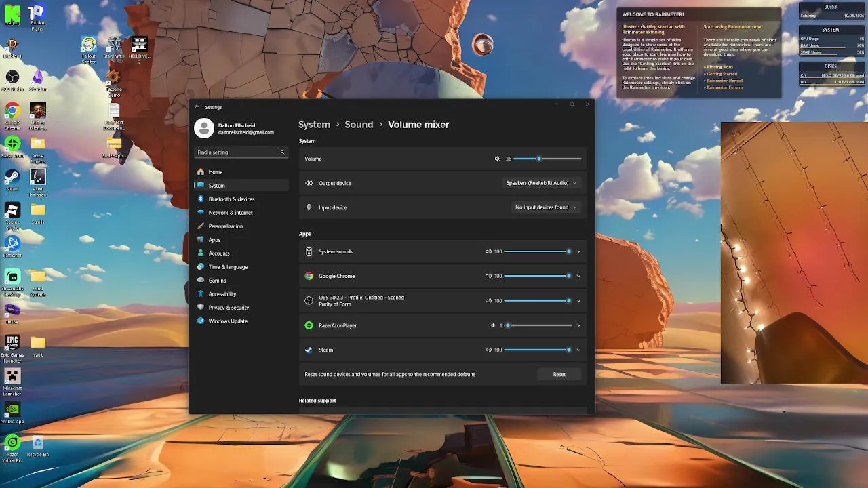Open the Dalton Ellscheid account profile
868x488 pixels.
[x=235, y=128]
